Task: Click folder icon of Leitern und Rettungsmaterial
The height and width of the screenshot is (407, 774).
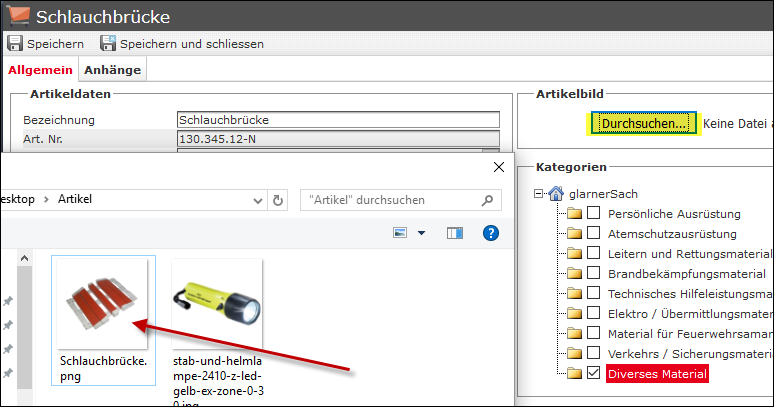Action: [574, 254]
